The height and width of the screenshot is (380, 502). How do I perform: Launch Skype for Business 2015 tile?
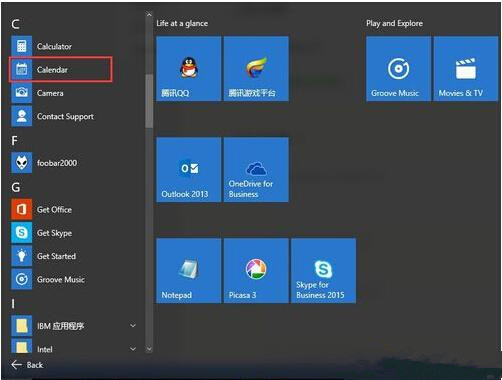pos(324,271)
